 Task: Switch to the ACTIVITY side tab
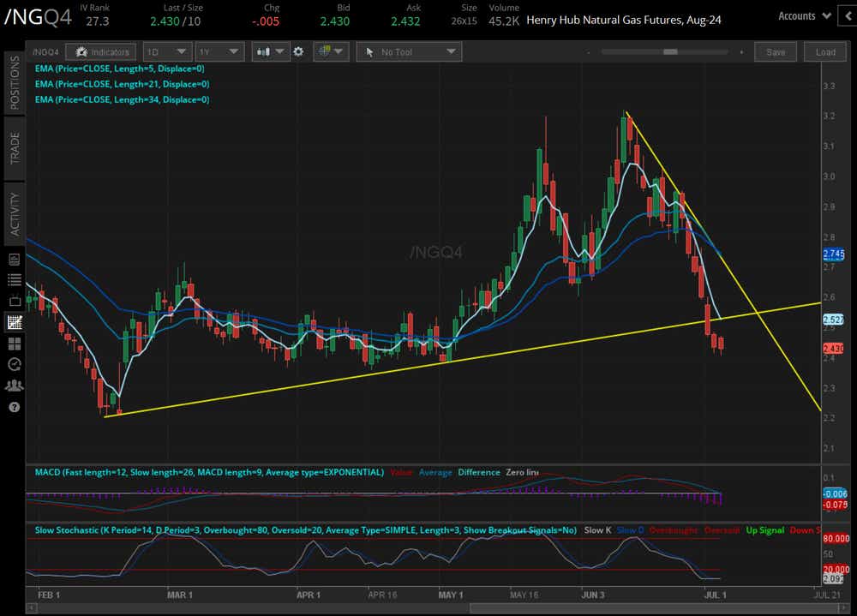pos(15,213)
